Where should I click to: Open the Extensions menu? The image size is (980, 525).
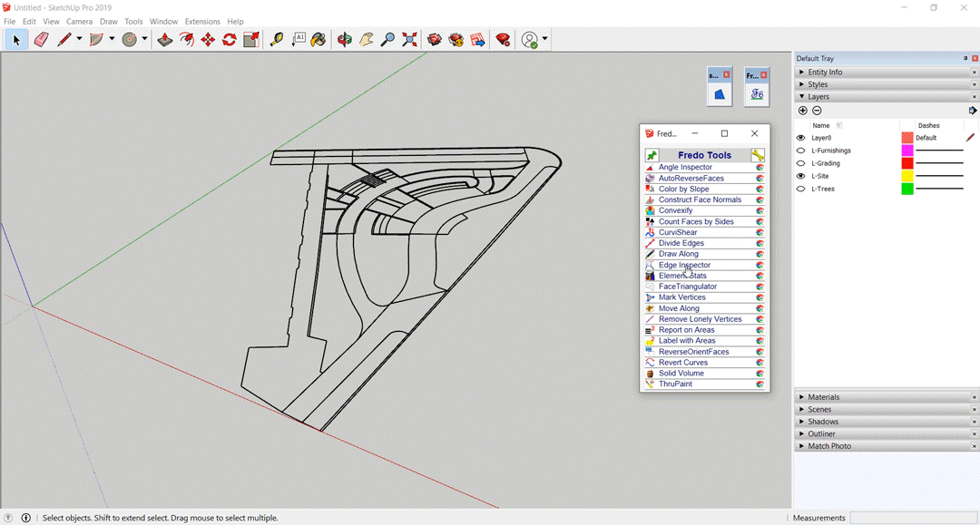point(202,22)
